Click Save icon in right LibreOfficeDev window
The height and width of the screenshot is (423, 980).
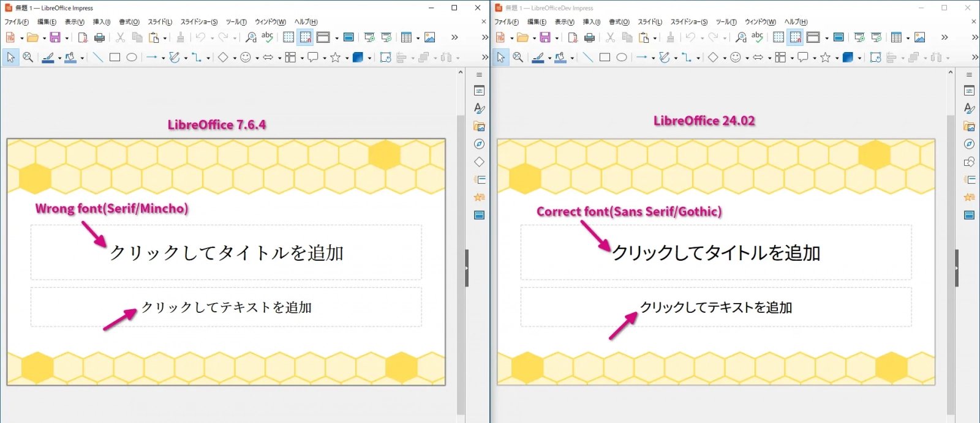(545, 37)
